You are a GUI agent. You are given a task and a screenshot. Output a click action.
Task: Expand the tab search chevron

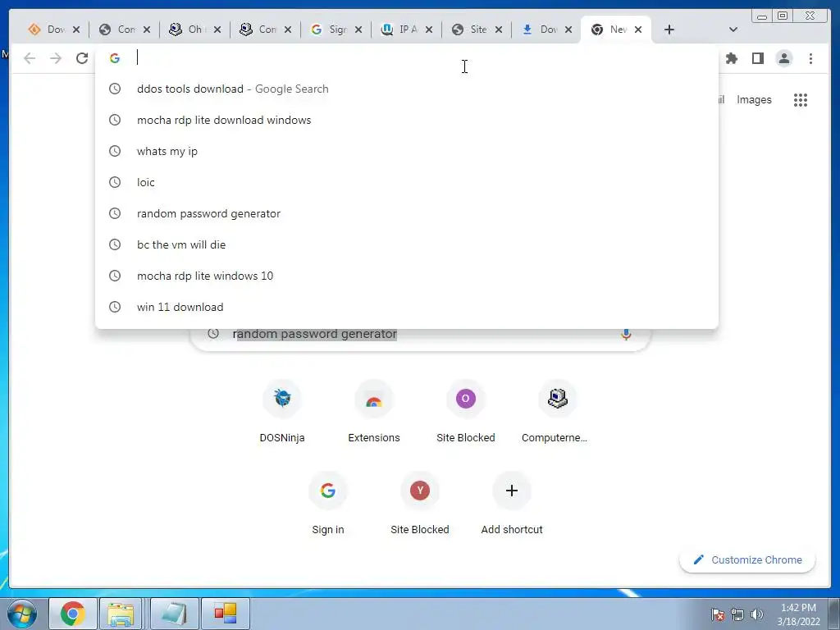click(733, 30)
